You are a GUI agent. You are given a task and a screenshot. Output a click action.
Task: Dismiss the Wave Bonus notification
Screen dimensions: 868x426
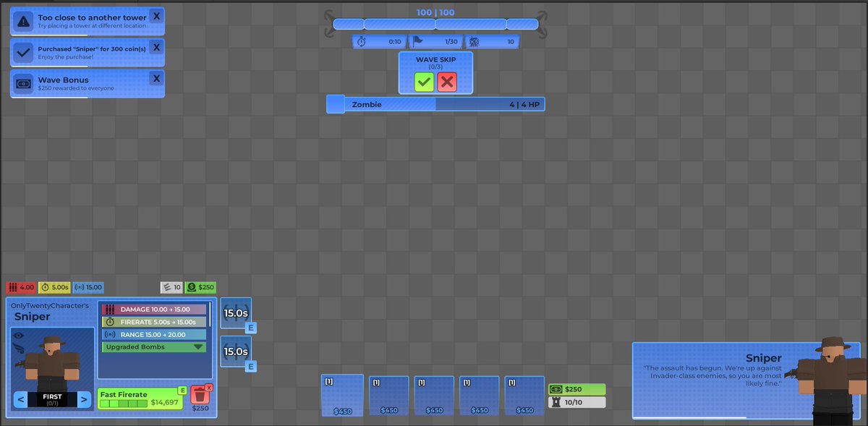[x=157, y=78]
